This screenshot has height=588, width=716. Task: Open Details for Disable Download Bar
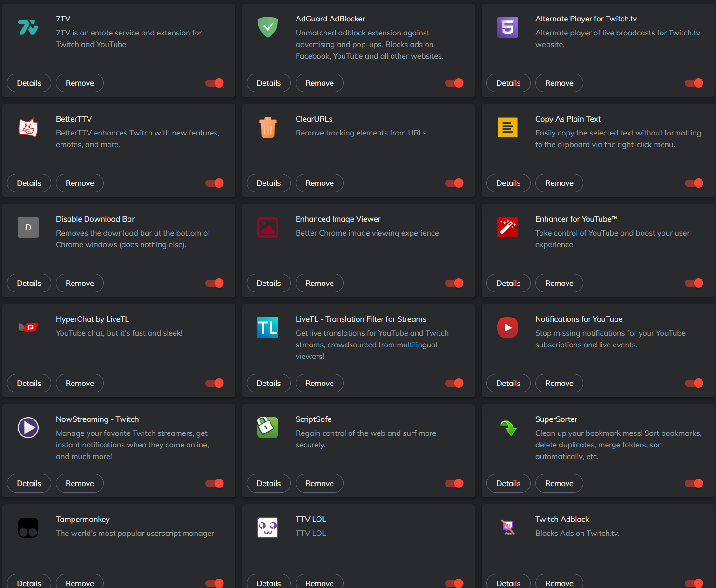point(29,283)
